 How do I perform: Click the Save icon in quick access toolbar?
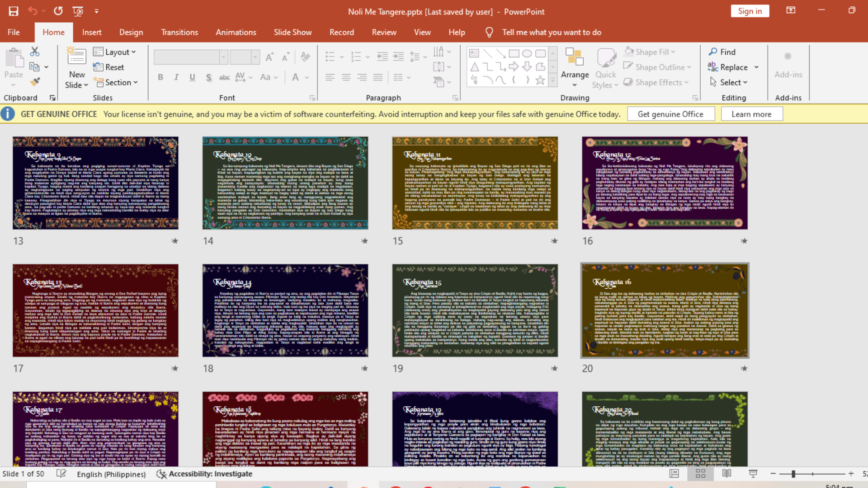14,11
